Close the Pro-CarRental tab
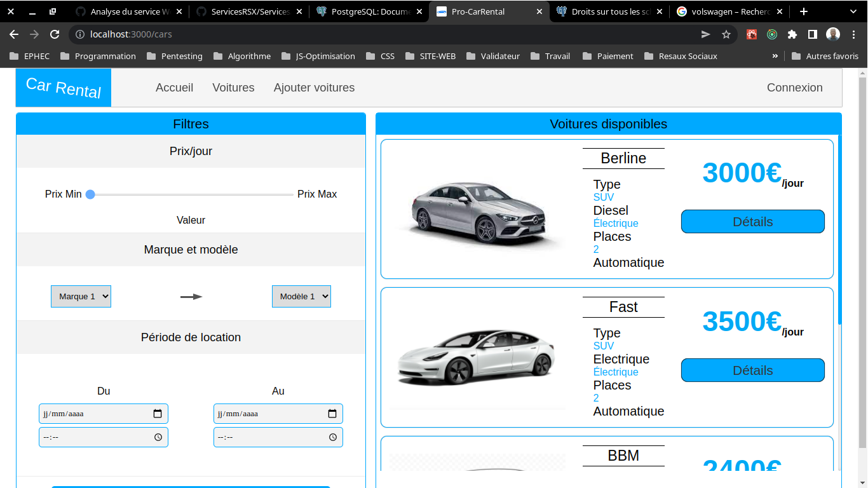 (x=539, y=11)
